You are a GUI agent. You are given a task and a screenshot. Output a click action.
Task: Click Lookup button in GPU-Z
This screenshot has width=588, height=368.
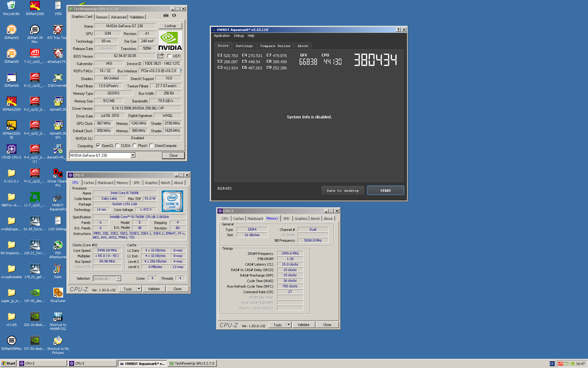(170, 26)
